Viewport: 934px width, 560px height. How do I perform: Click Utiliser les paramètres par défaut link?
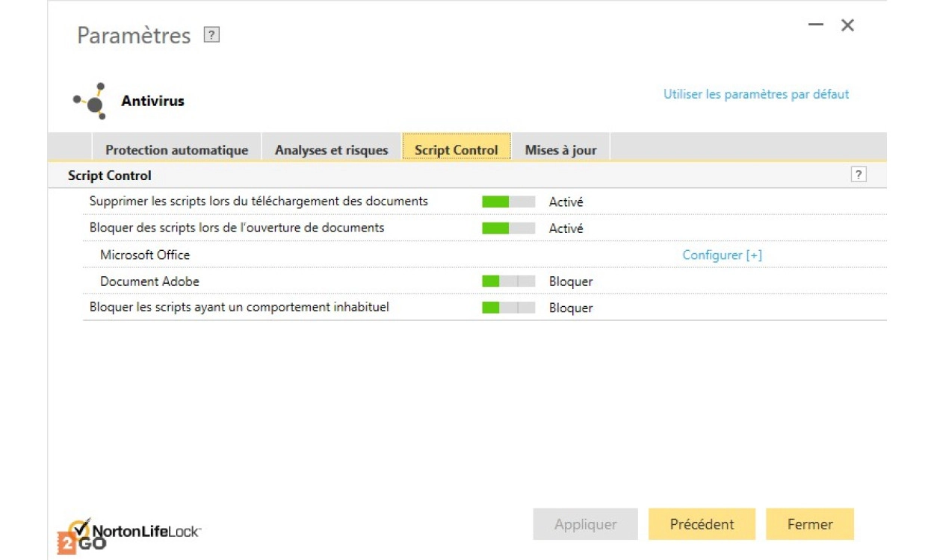pyautogui.click(x=756, y=95)
